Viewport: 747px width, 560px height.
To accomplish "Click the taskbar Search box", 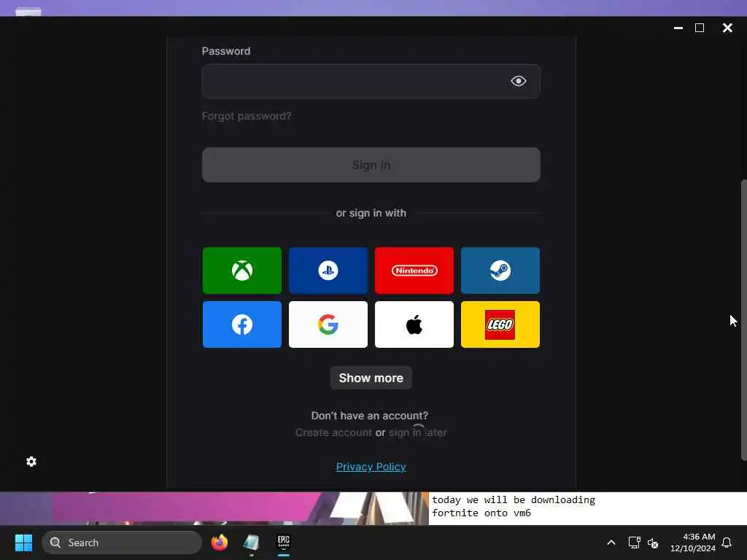I will tap(122, 542).
